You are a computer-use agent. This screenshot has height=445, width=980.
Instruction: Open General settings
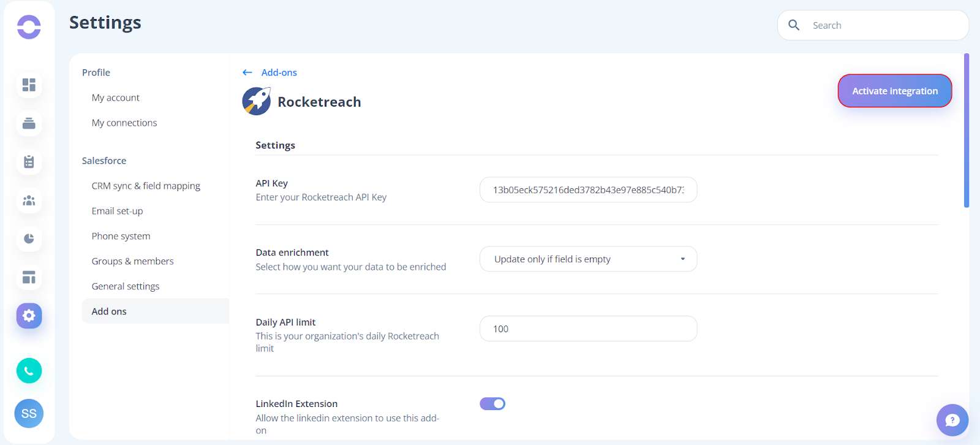(126, 286)
